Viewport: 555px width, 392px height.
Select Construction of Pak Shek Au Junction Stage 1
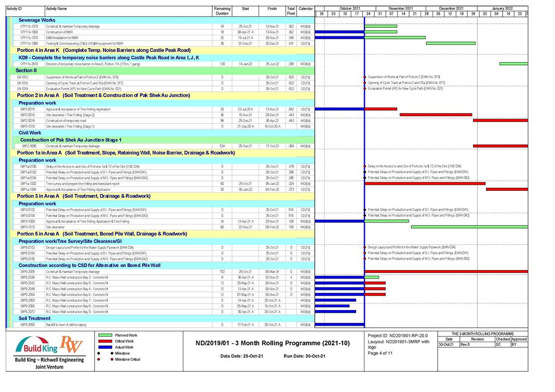71,140
